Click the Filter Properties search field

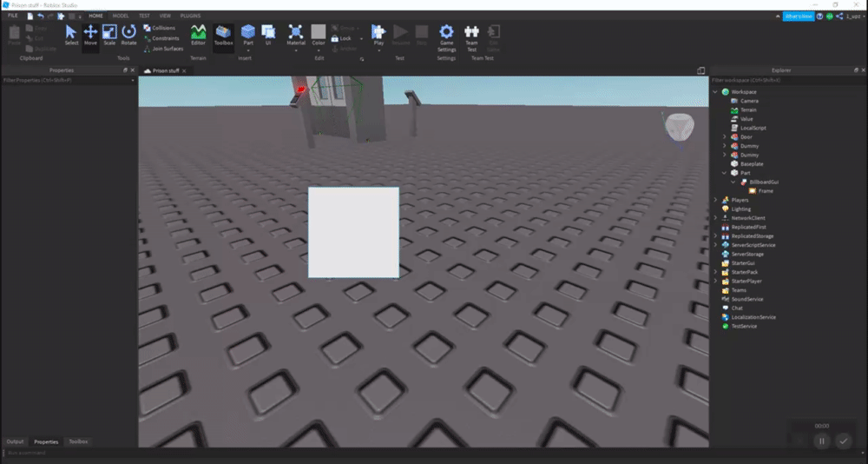point(69,81)
